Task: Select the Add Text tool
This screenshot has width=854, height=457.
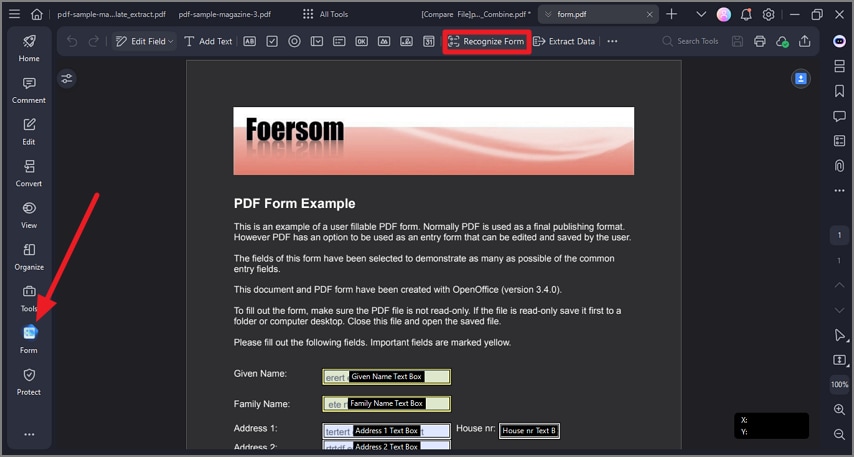Action: click(208, 41)
